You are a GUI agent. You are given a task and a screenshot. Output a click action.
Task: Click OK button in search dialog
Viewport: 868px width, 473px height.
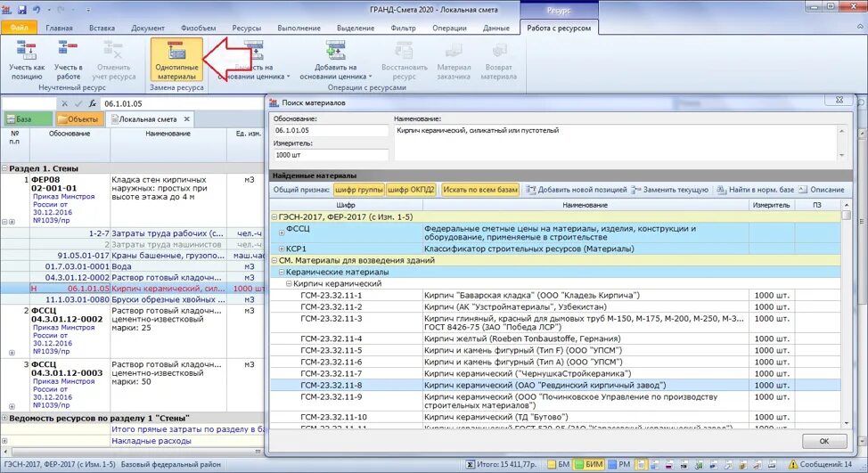tap(824, 441)
